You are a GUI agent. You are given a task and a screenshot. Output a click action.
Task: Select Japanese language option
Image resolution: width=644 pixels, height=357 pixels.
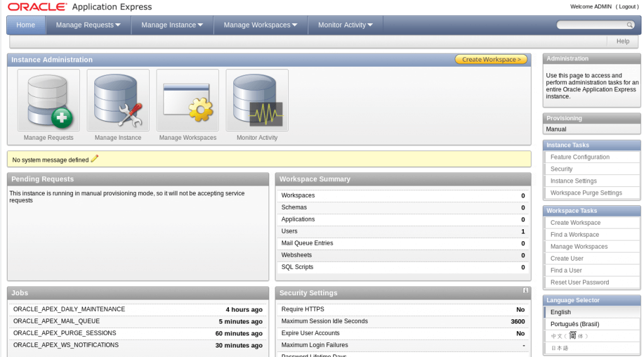559,348
